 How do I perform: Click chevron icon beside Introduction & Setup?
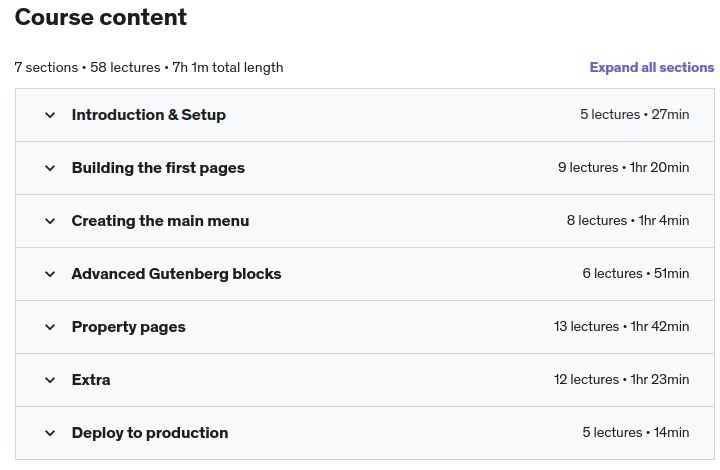[50, 115]
